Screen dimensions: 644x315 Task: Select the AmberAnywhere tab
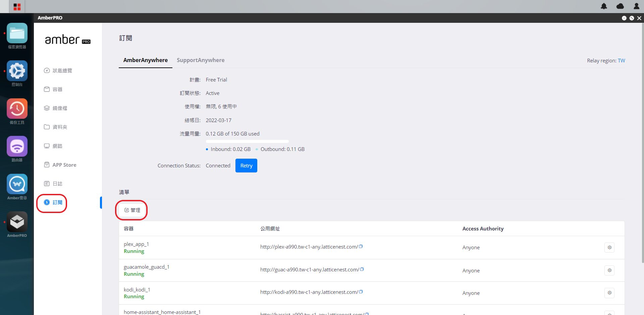click(x=146, y=60)
